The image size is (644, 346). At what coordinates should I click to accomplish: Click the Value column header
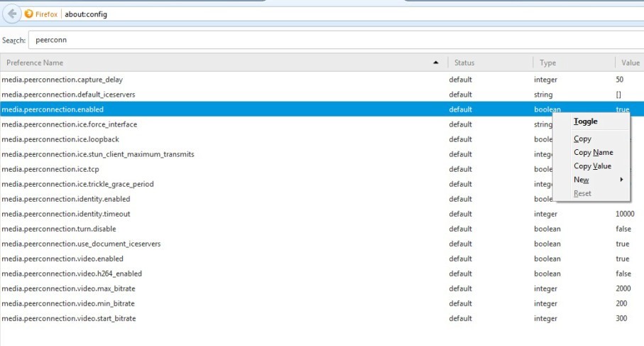coord(630,63)
